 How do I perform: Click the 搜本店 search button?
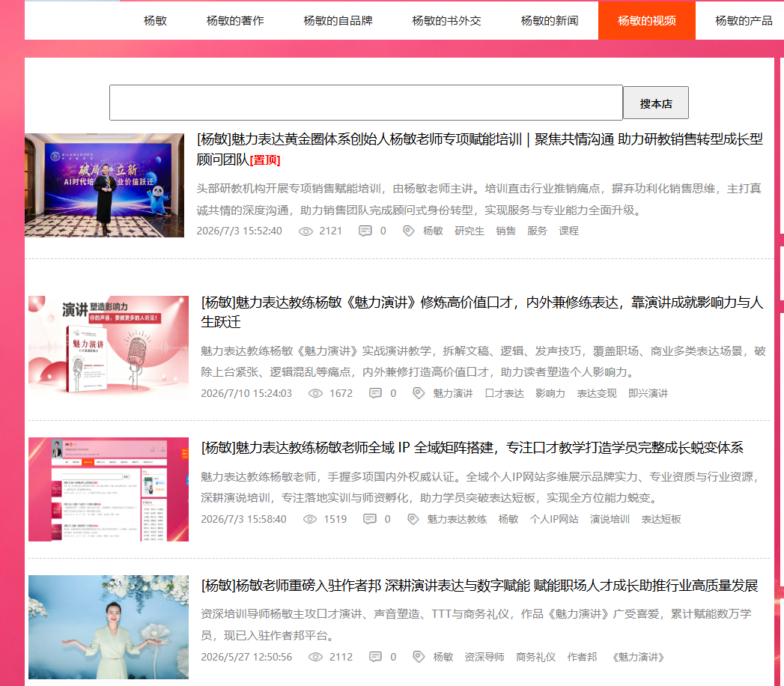point(655,103)
